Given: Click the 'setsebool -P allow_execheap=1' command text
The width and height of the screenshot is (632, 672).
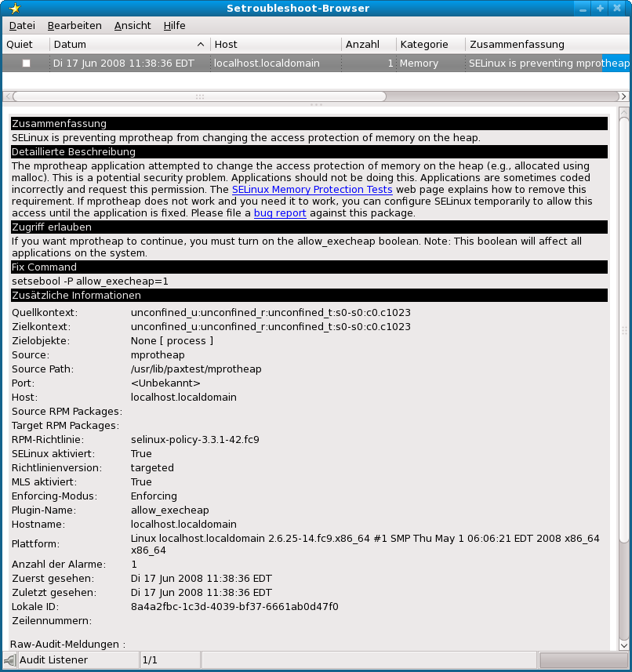Looking at the screenshot, I should pos(90,282).
